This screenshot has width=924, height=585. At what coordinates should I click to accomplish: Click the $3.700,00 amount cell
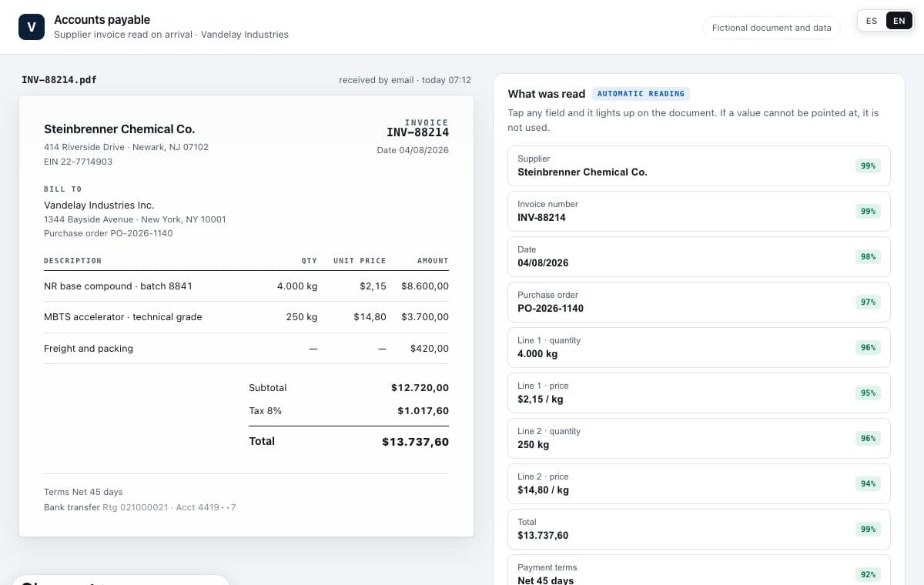425,317
